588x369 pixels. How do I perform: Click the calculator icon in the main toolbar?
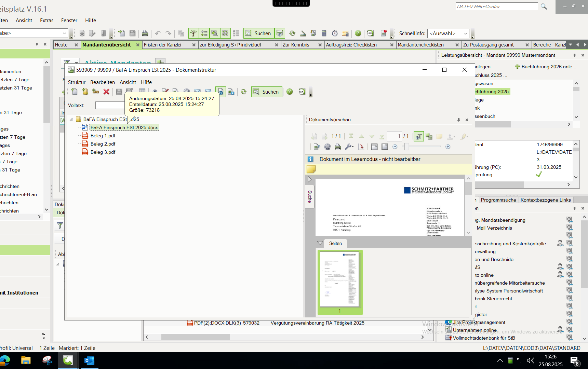[x=324, y=33]
